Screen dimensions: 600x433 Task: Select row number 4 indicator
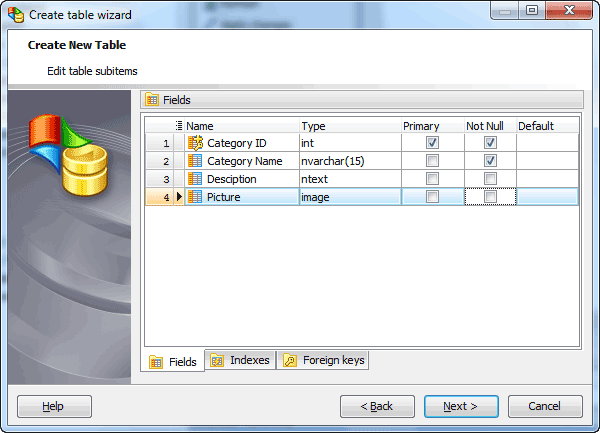(160, 197)
